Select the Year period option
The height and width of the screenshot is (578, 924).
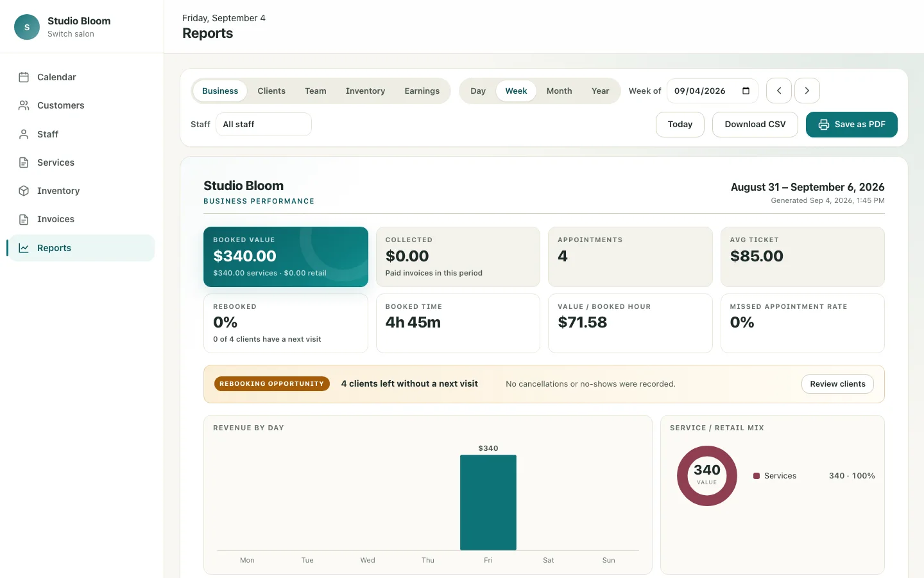click(601, 91)
